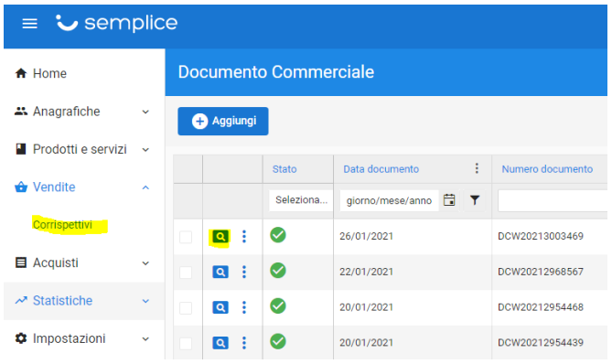The image size is (612, 364).
Task: Click green status check for 22/01/2021 row
Action: coord(278,271)
